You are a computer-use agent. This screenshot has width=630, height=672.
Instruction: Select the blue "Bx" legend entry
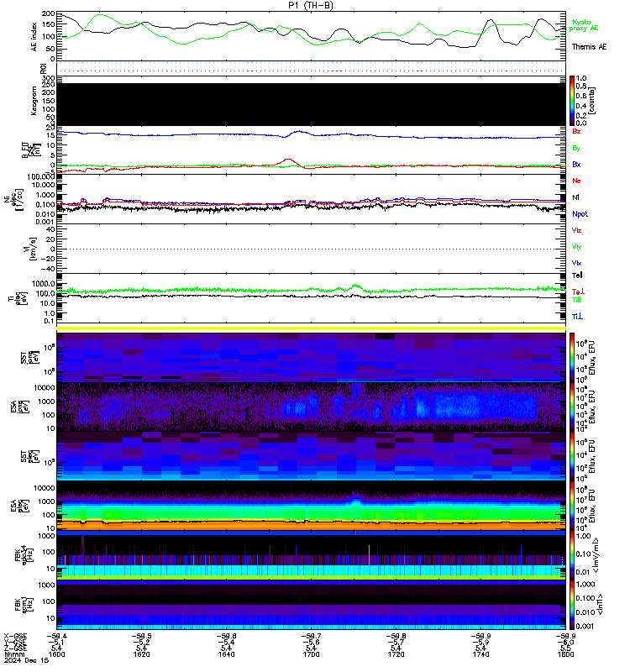coord(576,164)
